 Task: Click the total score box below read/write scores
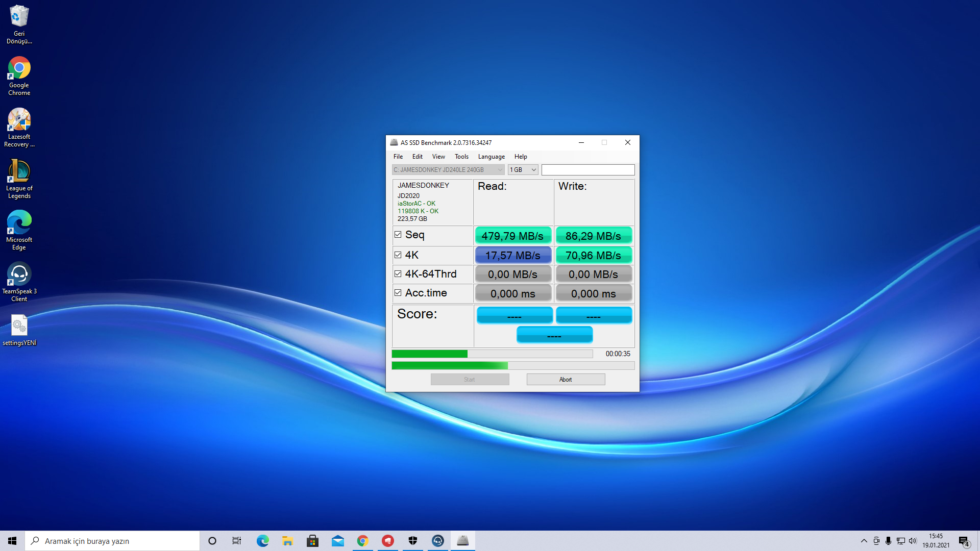(x=554, y=335)
